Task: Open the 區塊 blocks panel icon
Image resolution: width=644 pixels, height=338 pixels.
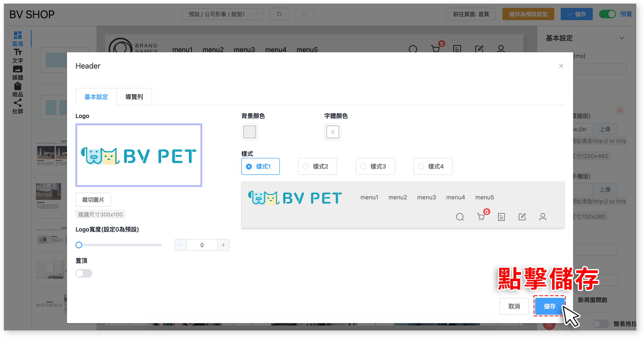Action: tap(17, 38)
